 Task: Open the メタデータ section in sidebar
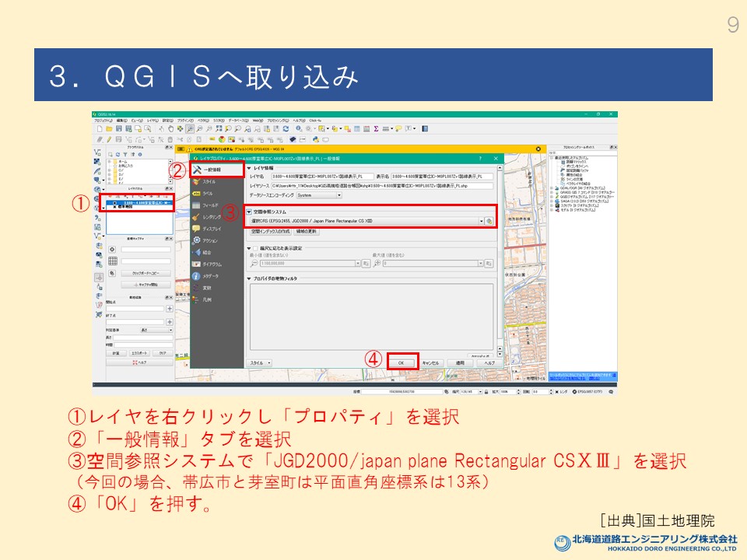pos(210,275)
